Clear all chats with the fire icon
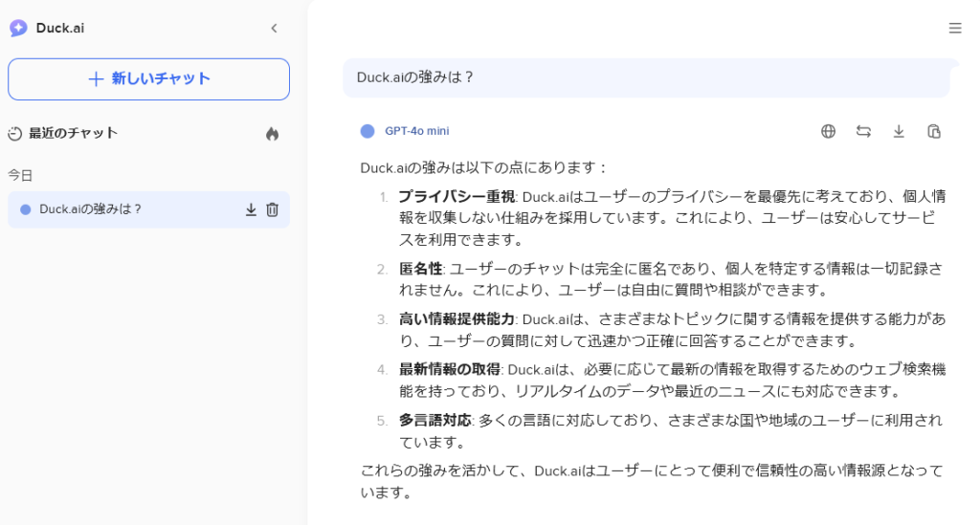Viewport: 980px width, 525px height. [272, 134]
